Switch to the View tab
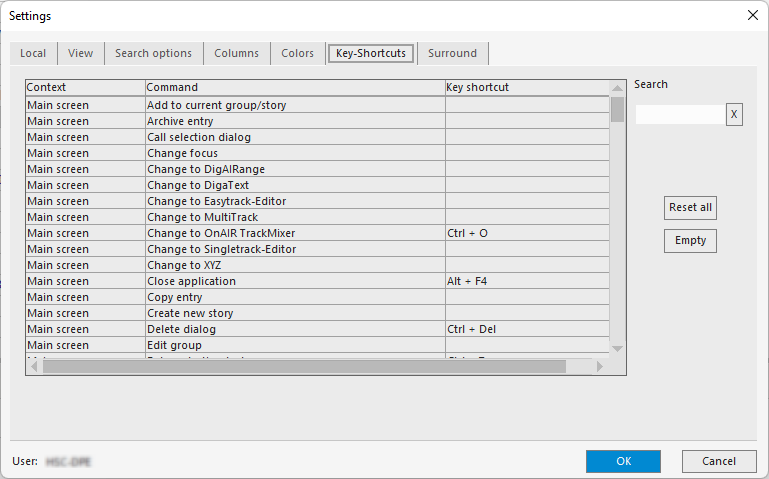The image size is (769, 479). coord(80,54)
